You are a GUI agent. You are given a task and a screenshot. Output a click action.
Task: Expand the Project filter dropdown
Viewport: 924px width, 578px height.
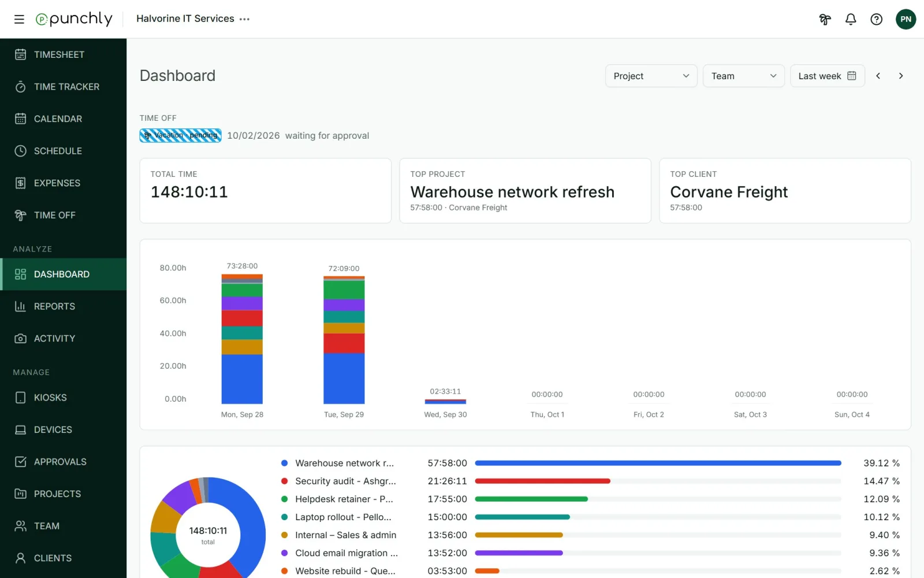click(651, 76)
